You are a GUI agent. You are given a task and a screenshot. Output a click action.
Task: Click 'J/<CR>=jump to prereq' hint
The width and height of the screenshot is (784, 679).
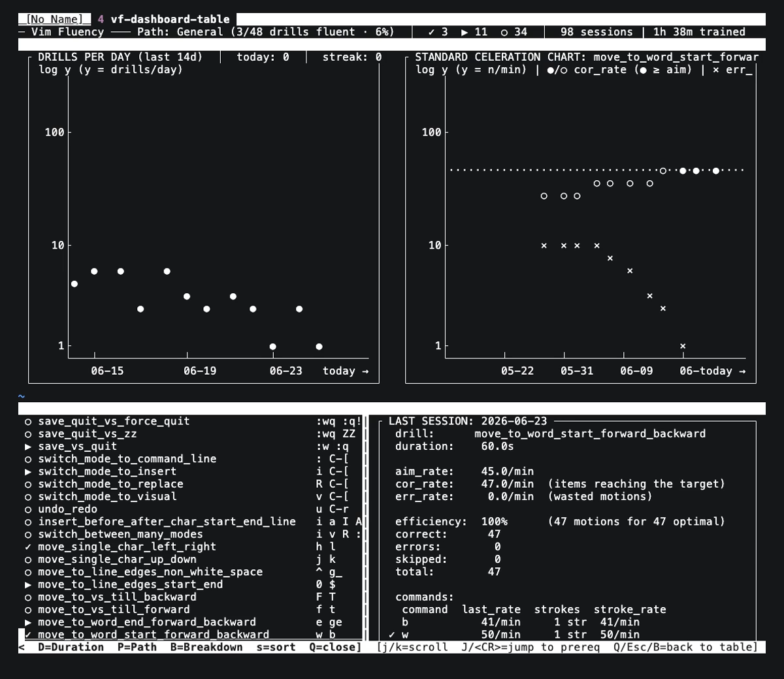coord(531,647)
